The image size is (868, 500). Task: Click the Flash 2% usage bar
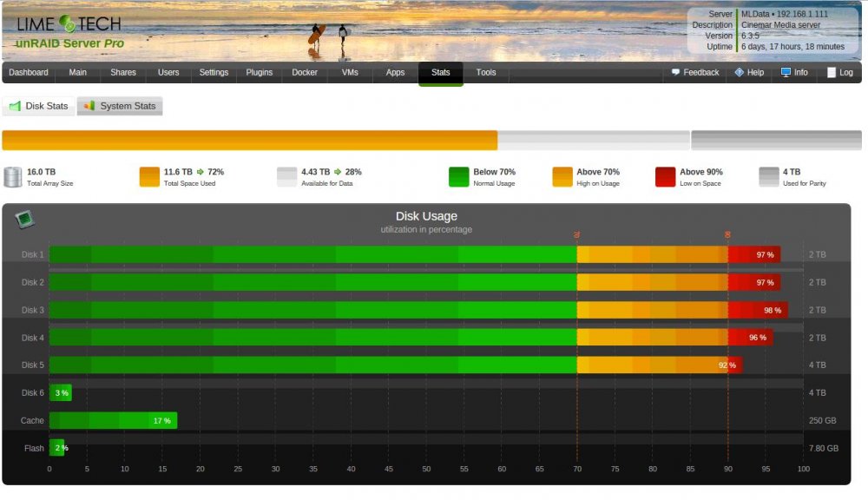tap(56, 448)
